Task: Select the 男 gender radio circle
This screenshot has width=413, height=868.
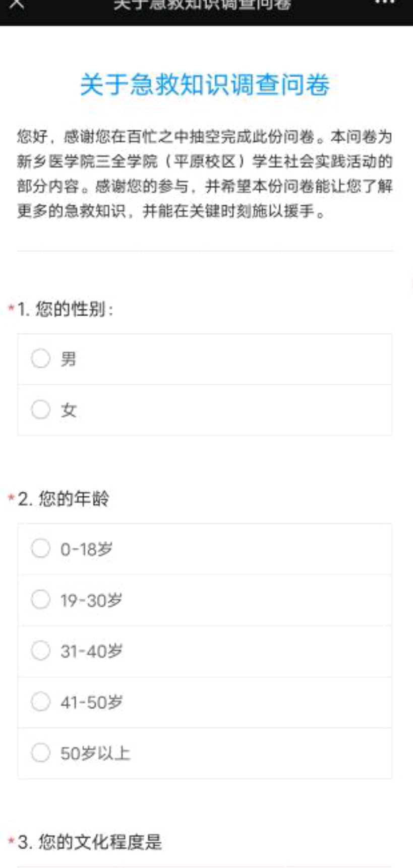Action: [x=41, y=359]
